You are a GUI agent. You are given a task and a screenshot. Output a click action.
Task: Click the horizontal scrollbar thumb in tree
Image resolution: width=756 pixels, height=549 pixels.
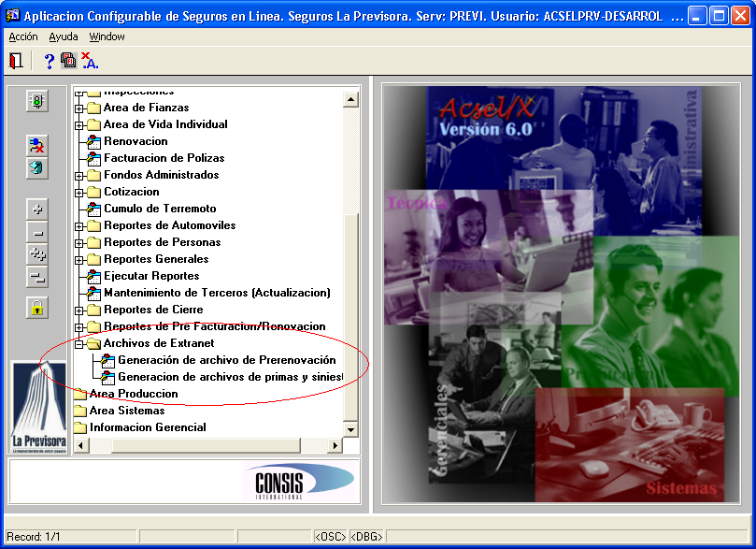[x=206, y=445]
